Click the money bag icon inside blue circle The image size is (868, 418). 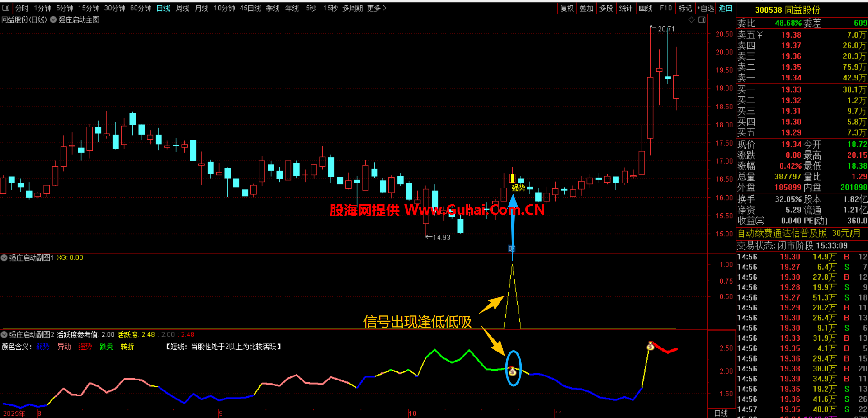tap(512, 371)
